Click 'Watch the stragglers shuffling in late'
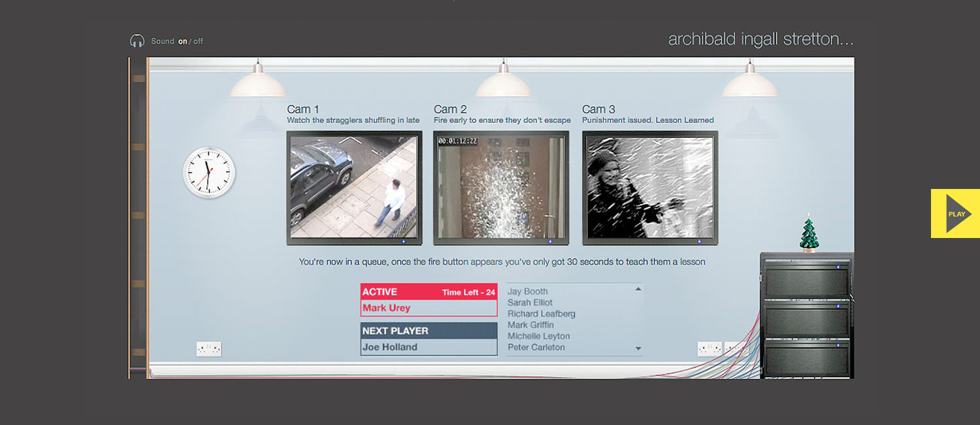Image resolution: width=980 pixels, height=425 pixels. 353,120
